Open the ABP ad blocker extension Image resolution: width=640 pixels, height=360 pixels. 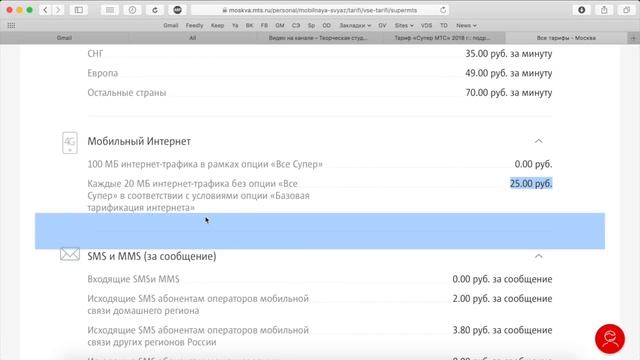pyautogui.click(x=177, y=10)
